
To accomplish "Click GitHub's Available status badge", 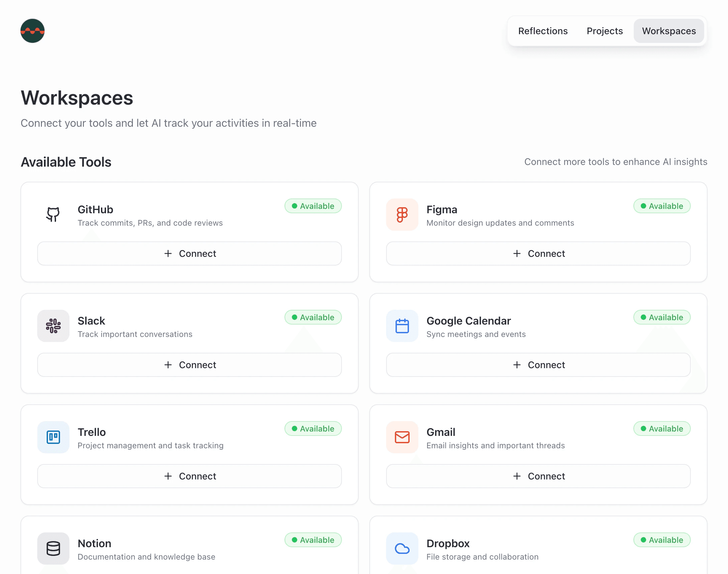I will click(x=313, y=206).
